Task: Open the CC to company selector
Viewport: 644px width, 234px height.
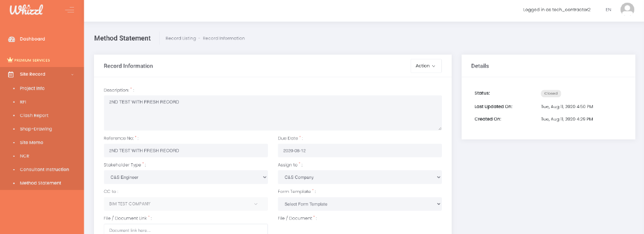Action: 185,204
